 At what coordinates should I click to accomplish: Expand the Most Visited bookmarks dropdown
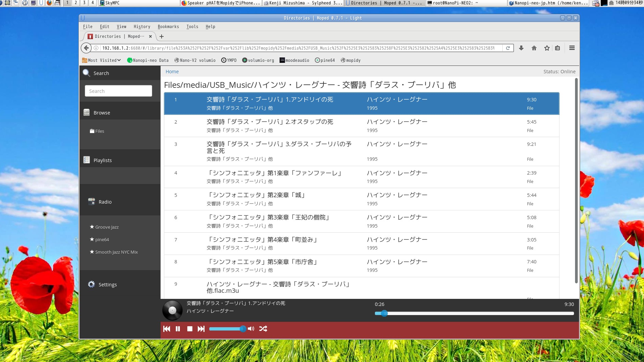pos(102,60)
